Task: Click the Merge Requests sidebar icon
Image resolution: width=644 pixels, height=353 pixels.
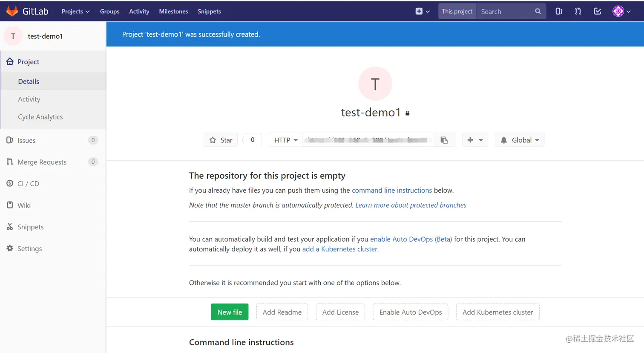Action: coord(10,162)
